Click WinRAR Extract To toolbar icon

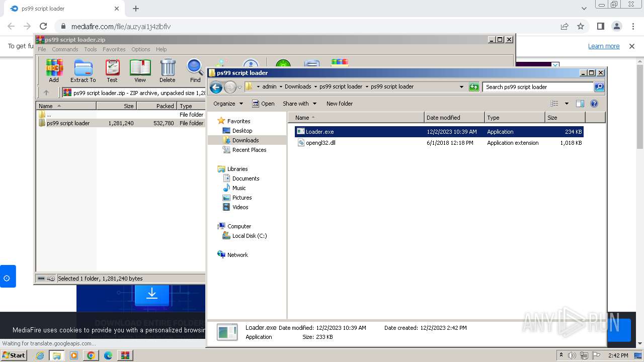tap(83, 71)
